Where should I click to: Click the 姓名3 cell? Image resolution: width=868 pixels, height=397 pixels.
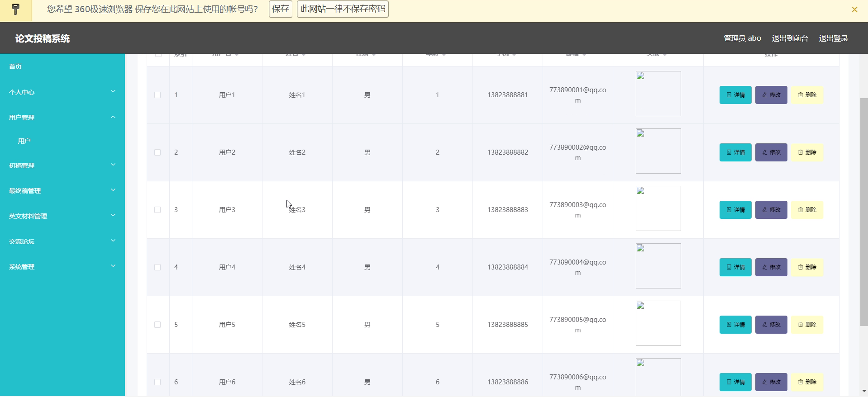297,210
